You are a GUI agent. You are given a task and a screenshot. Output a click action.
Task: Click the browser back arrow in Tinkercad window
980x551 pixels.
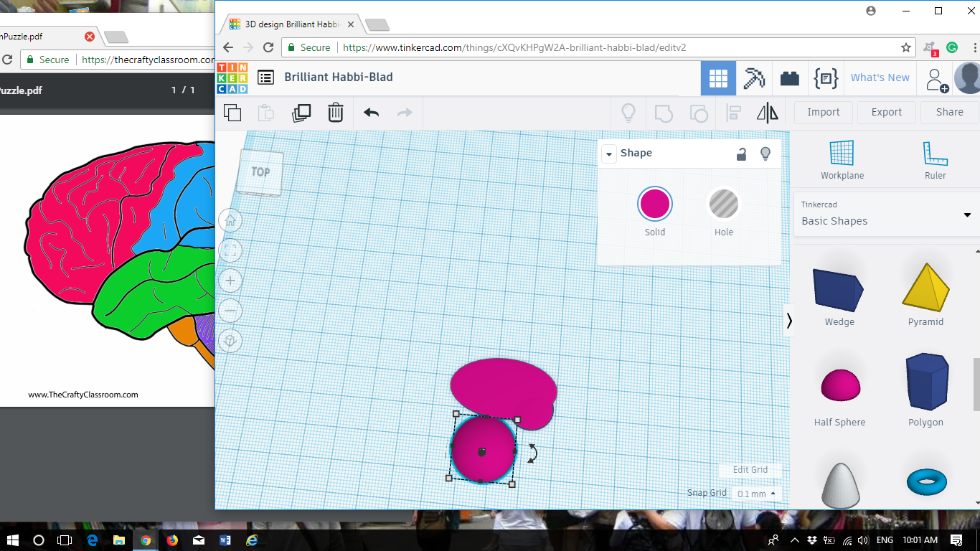pos(228,47)
